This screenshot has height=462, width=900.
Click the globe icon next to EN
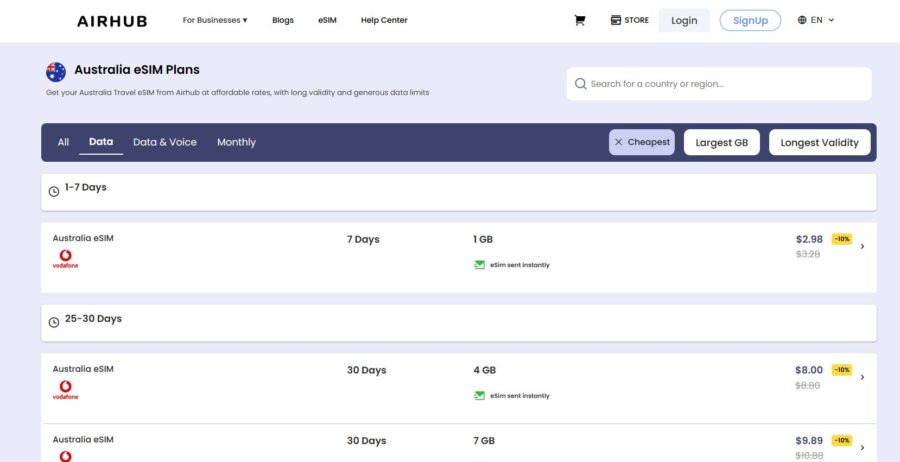click(x=802, y=20)
